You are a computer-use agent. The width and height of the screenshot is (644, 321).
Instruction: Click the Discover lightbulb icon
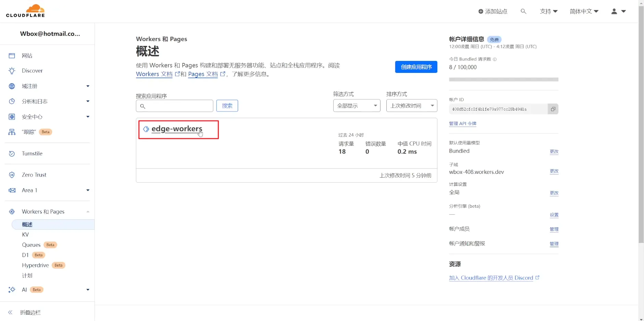point(12,71)
